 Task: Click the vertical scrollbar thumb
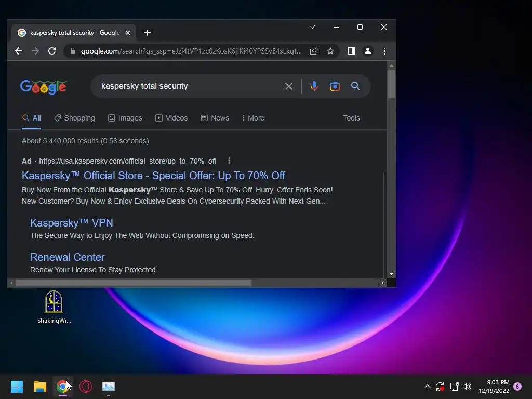[x=391, y=84]
